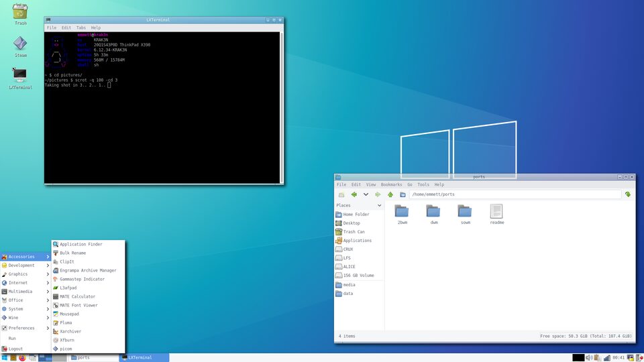The width and height of the screenshot is (644, 362).
Task: Click the home folder toolbar icon
Action: (x=402, y=194)
